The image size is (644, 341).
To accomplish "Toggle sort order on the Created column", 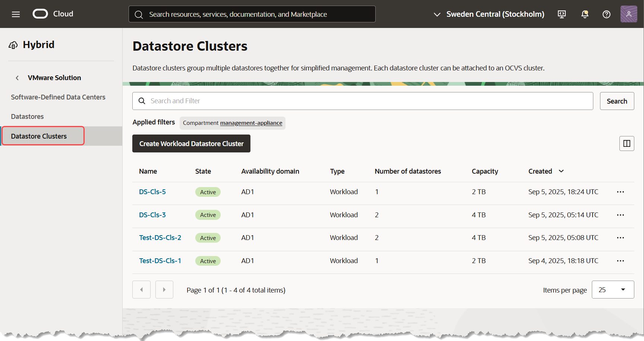I will [561, 171].
